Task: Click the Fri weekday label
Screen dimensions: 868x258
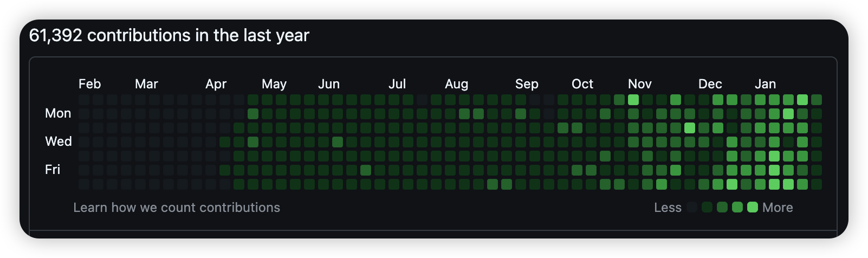Action: (53, 170)
